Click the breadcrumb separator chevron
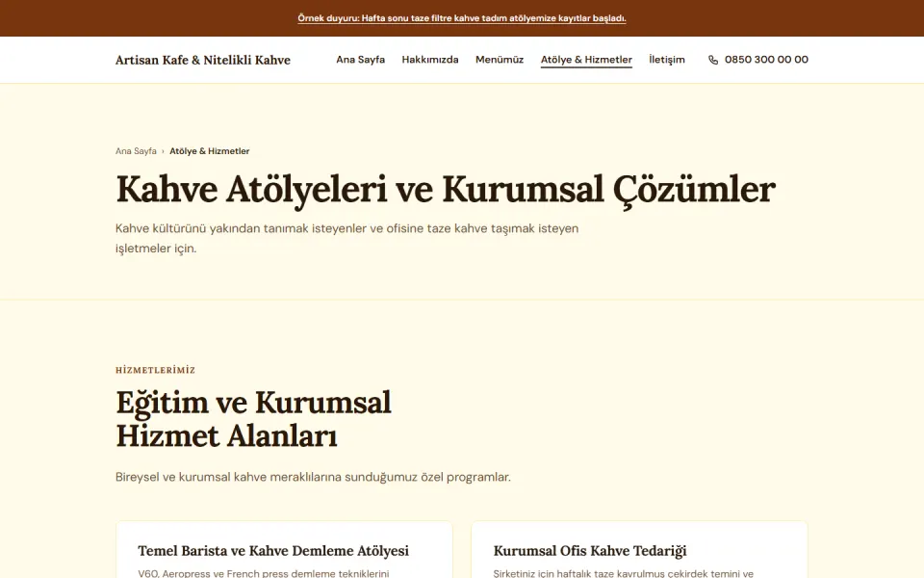Viewport: 924px width, 578px height. click(164, 151)
